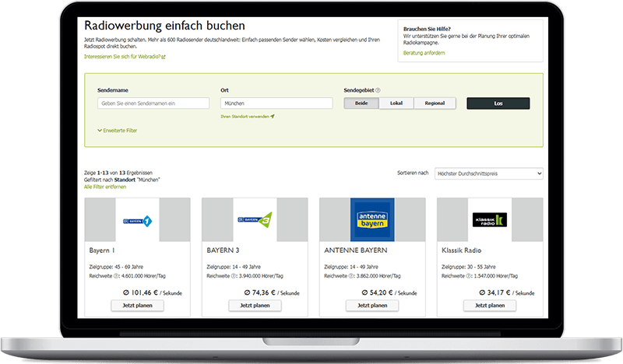Switch Sendegebiet to Regional

435,103
